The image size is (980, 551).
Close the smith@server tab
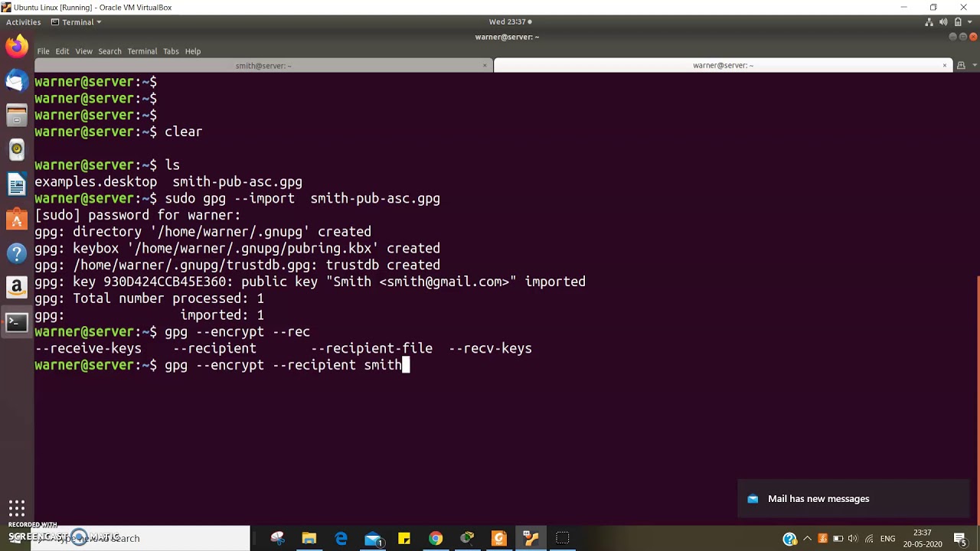[x=485, y=66]
